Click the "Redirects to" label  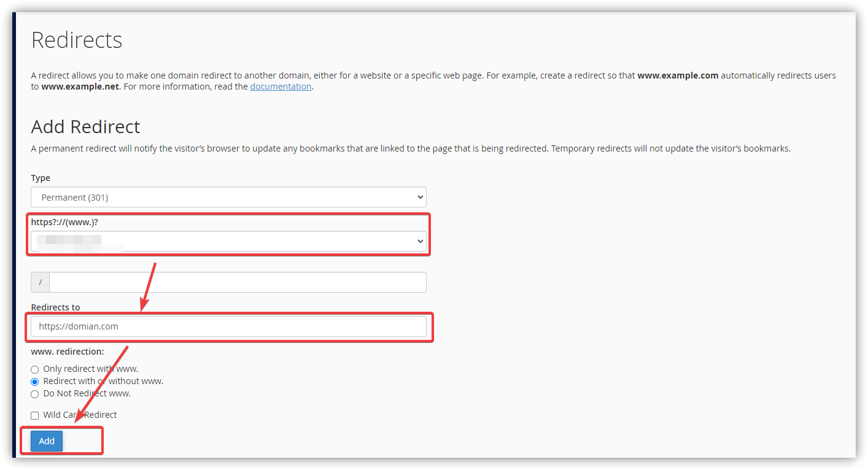coord(55,307)
